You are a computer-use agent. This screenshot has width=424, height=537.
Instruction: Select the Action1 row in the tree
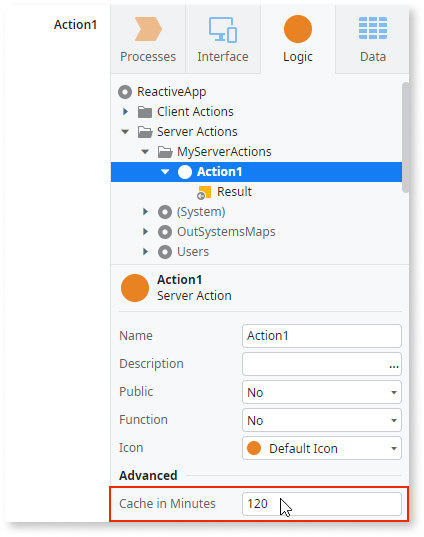pyautogui.click(x=256, y=172)
